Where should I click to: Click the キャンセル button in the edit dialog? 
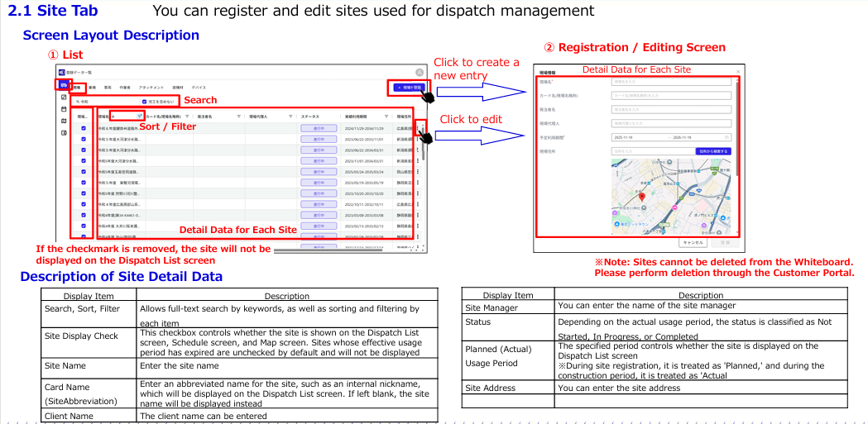(692, 243)
